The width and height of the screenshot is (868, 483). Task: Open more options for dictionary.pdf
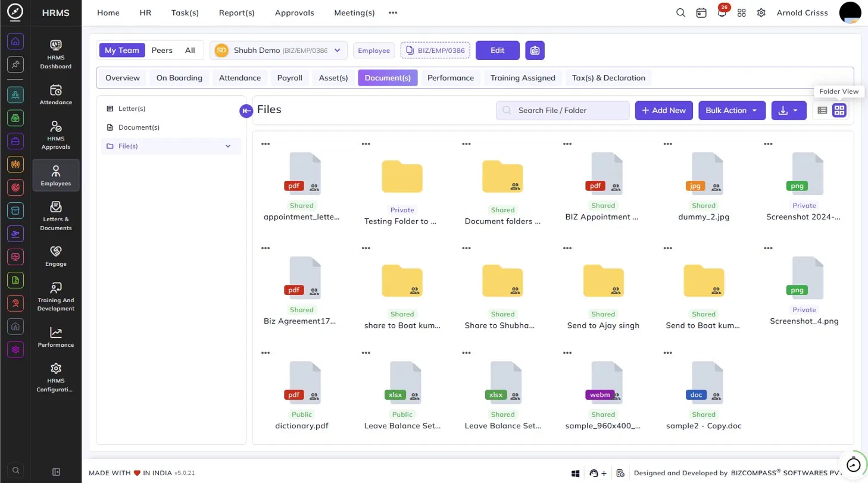(x=266, y=353)
